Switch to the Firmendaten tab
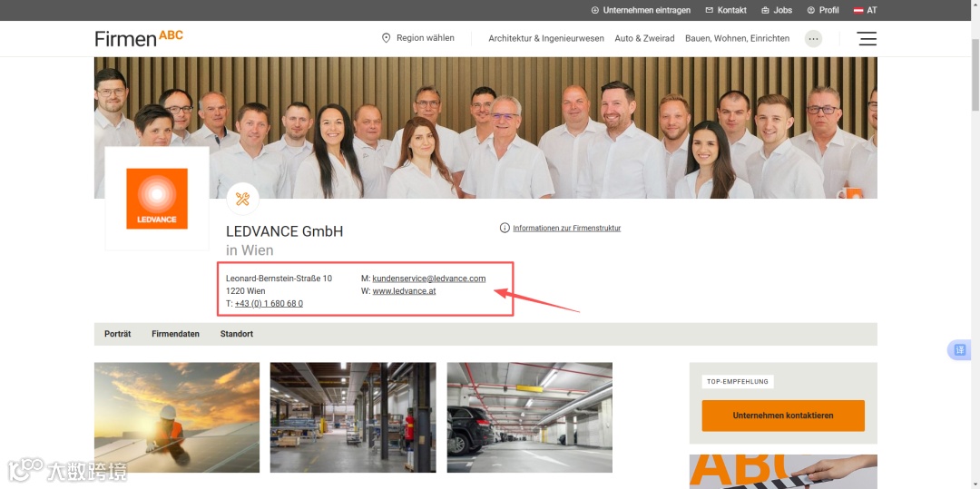This screenshot has height=489, width=980. click(x=176, y=334)
